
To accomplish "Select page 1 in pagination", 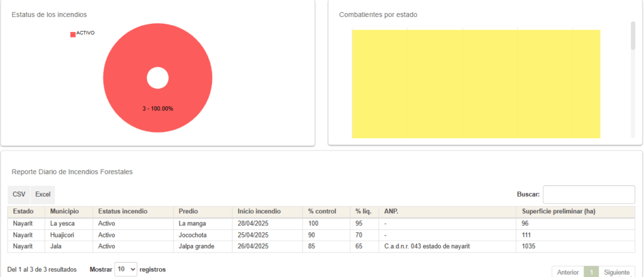I will tap(591, 273).
